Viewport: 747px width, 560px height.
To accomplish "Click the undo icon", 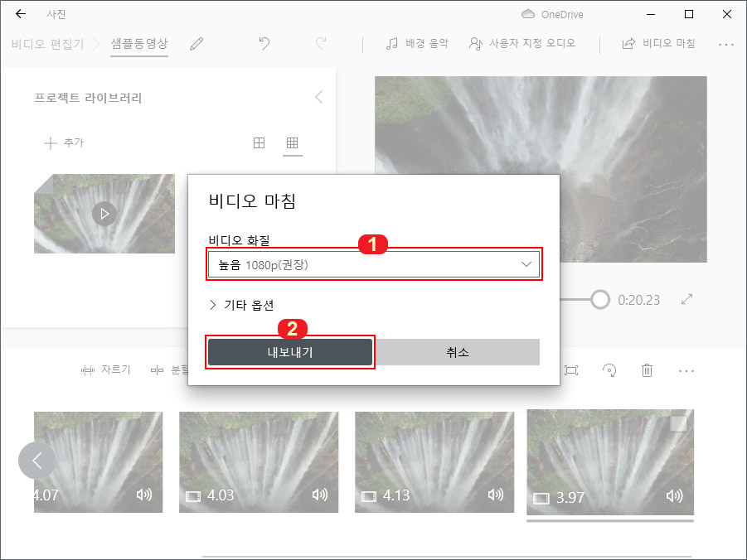I will pos(264,43).
